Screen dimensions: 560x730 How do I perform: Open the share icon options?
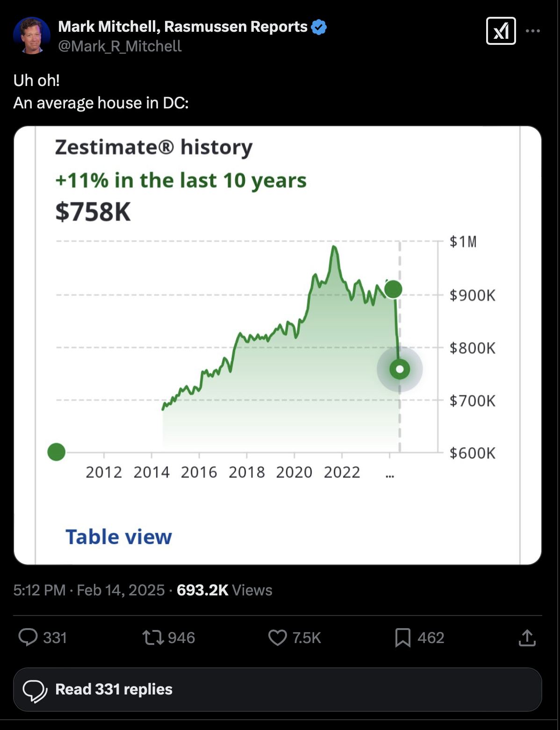(x=527, y=637)
